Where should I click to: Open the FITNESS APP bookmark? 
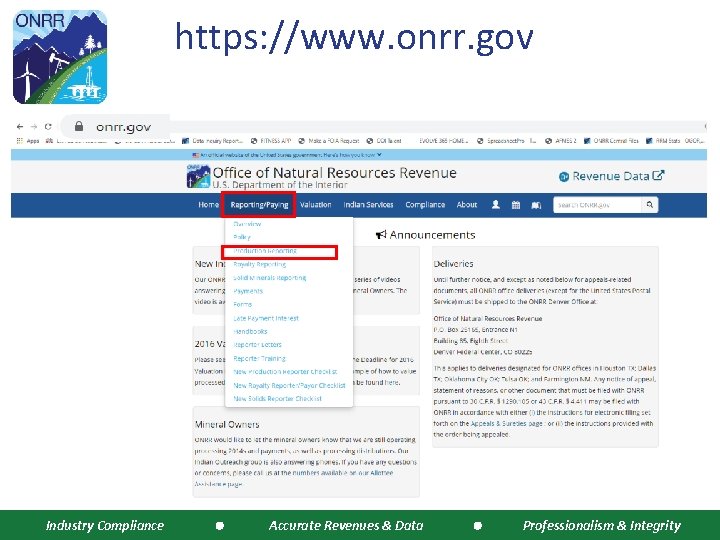pos(271,141)
